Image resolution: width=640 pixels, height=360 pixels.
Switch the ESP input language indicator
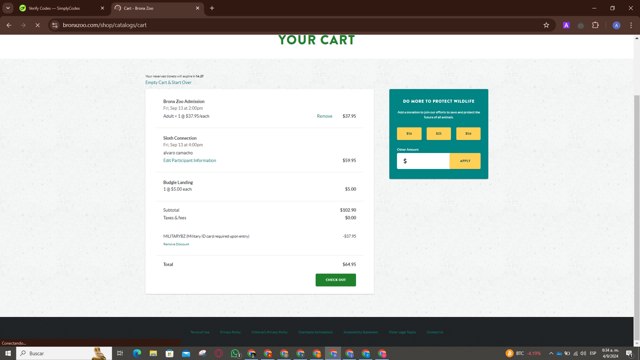pyautogui.click(x=593, y=353)
